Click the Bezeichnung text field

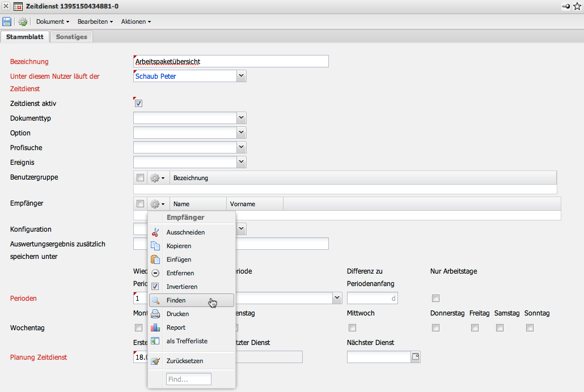[231, 61]
